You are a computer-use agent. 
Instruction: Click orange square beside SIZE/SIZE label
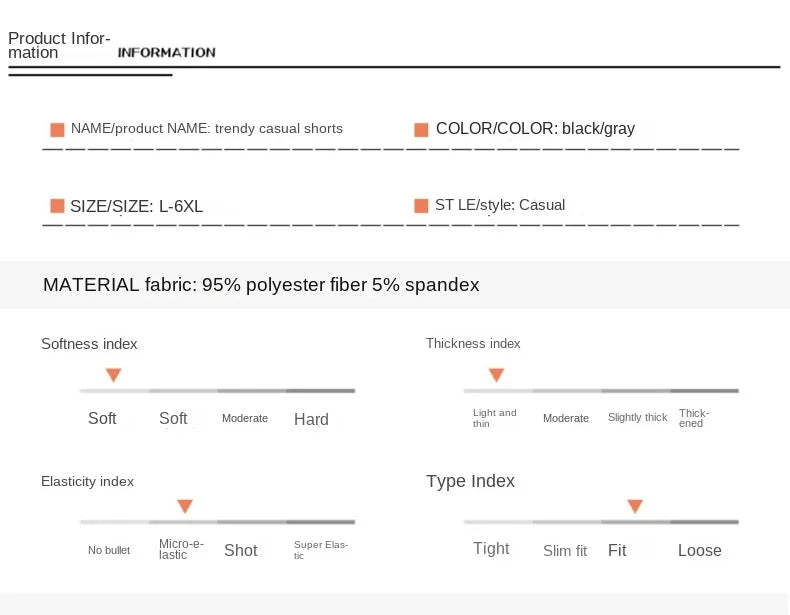(x=57, y=206)
